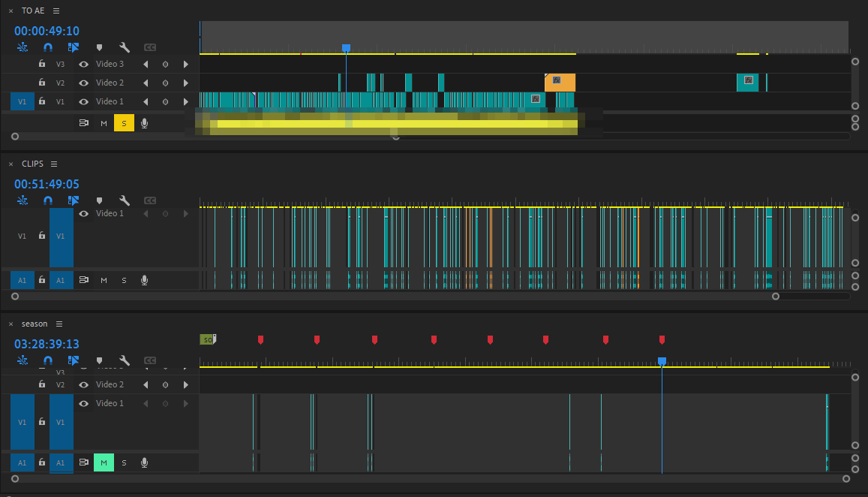Disable the yellow Solo button in TO AE
Viewport: 868px width, 497px height.
click(124, 123)
